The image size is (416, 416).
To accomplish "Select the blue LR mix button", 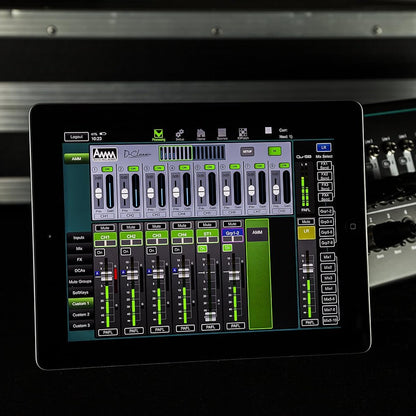I will coord(323,147).
